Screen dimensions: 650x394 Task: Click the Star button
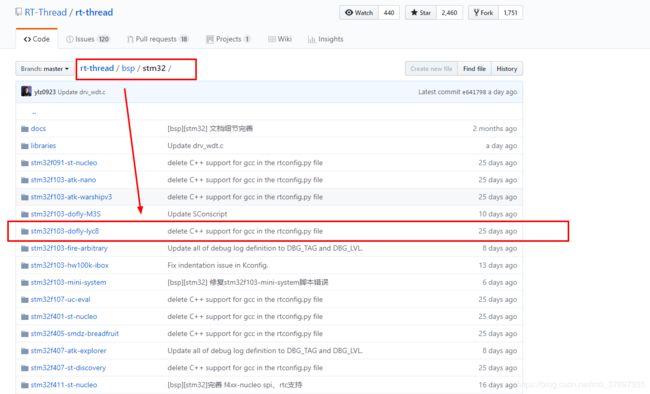[421, 12]
